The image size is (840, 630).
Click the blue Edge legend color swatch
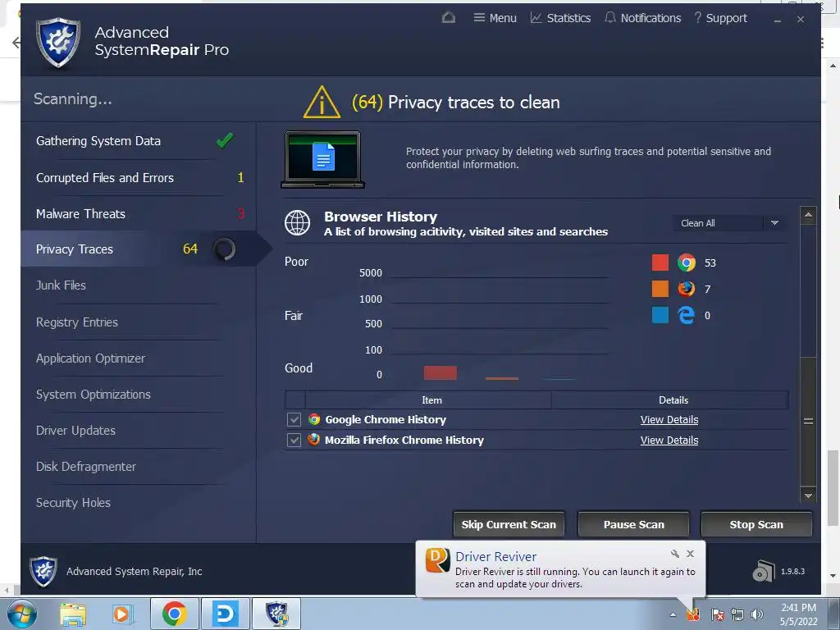click(x=660, y=315)
